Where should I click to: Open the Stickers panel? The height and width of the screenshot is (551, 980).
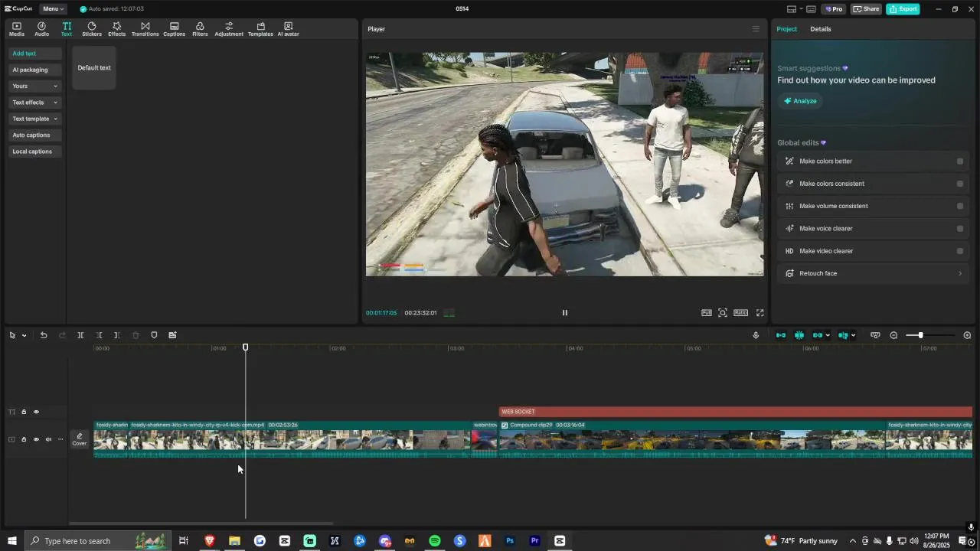[x=92, y=29]
